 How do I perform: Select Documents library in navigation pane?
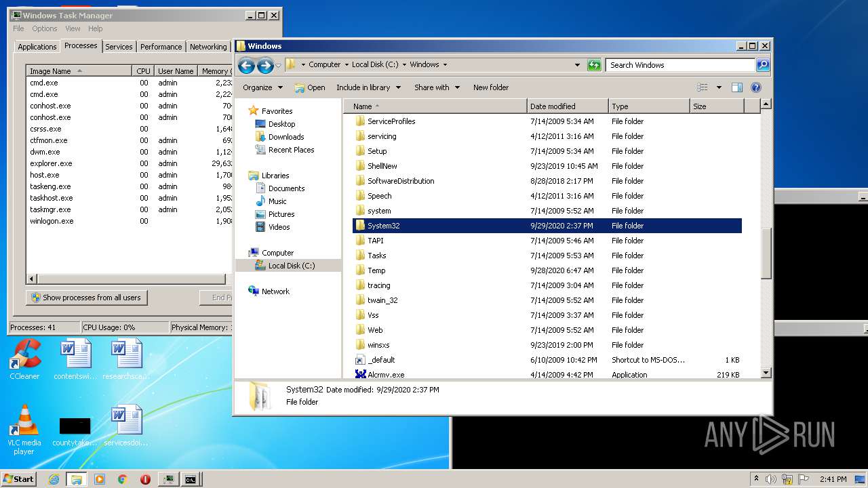point(286,188)
